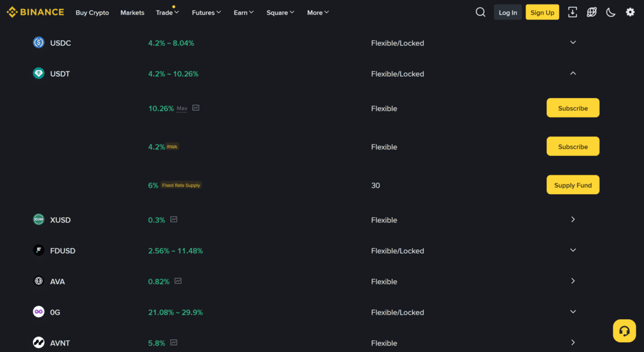Click the 0.82% AVA rate
Screen dimensions: 644x352
click(x=158, y=282)
